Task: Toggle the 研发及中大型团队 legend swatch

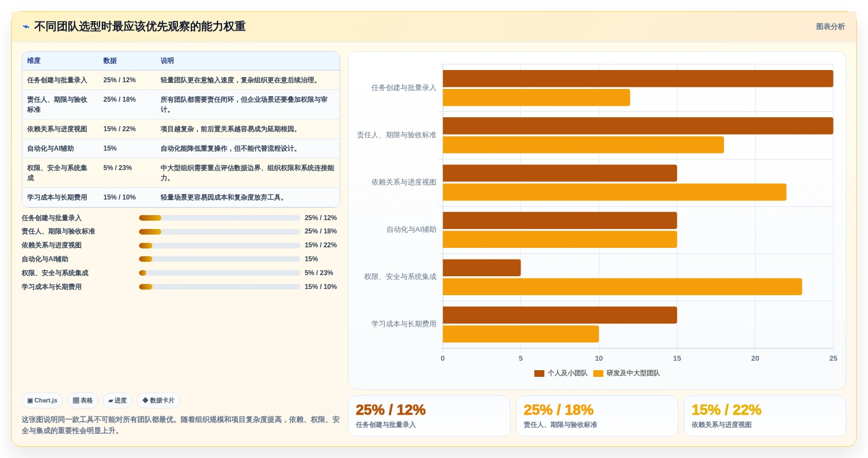Action: [x=598, y=374]
